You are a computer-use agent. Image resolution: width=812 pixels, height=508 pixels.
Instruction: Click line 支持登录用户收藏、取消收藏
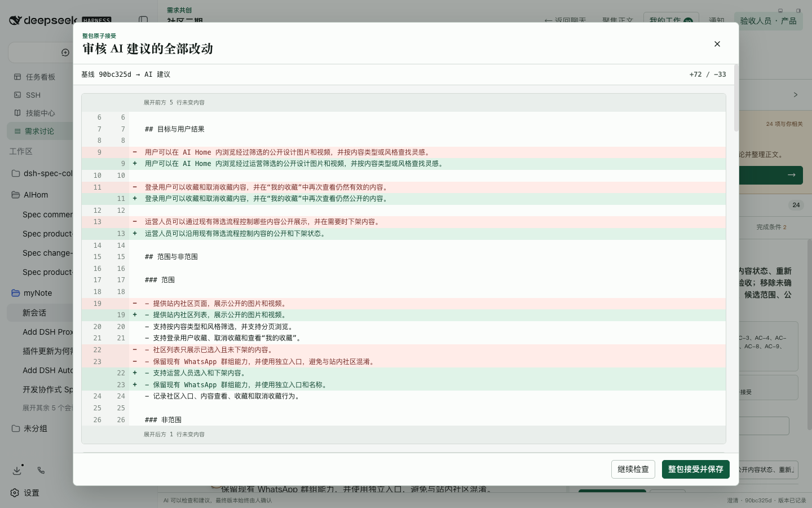[404, 338]
